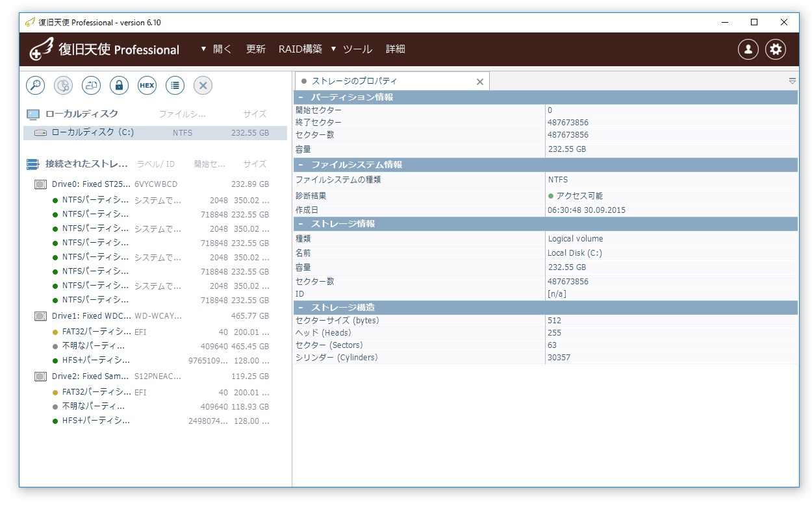
Task: Click Drive2 size 119.25 GB
Action: point(250,376)
